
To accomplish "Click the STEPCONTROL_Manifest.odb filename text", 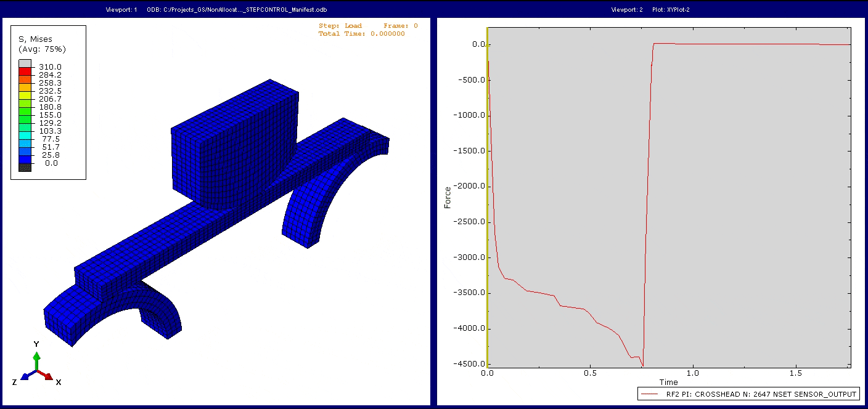I will click(x=284, y=9).
